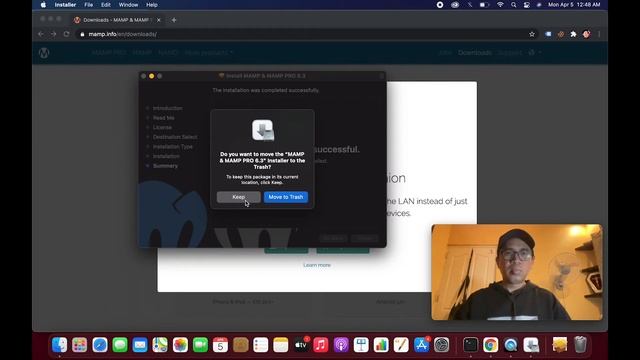Open Pages from the Dock
This screenshot has height=360, width=640.
click(x=401, y=345)
